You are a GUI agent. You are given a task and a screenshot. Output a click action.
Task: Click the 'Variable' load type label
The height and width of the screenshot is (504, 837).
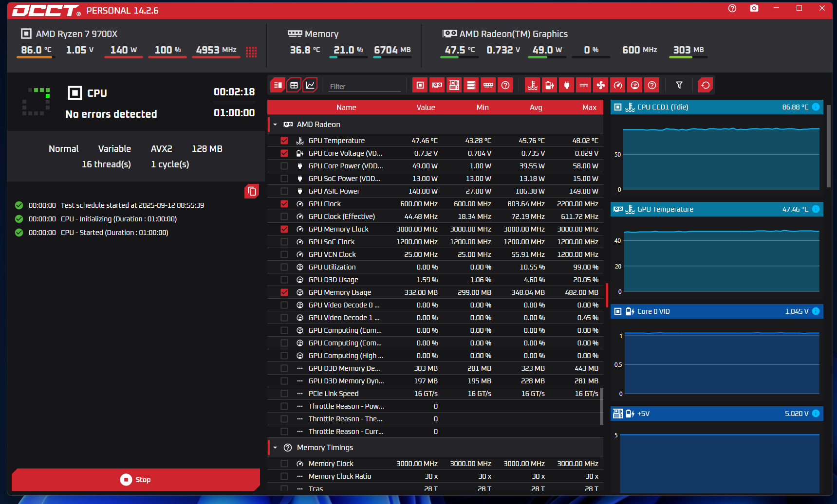[x=114, y=149]
